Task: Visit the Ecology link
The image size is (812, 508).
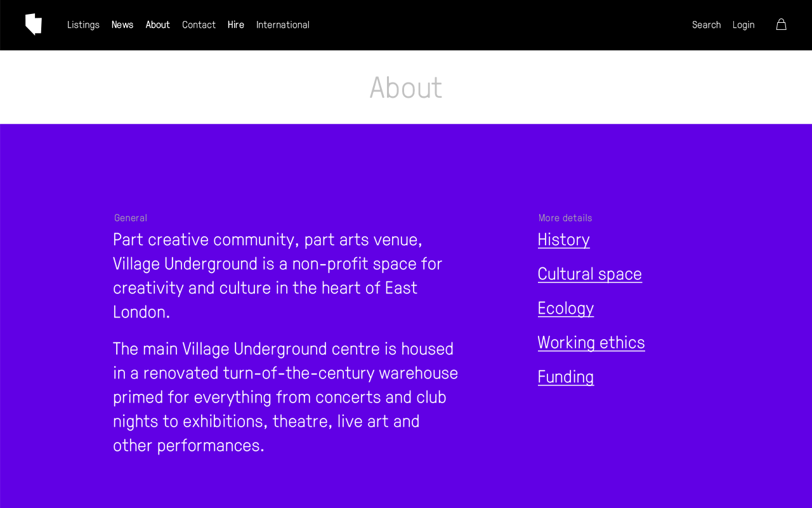Action: 565,308
